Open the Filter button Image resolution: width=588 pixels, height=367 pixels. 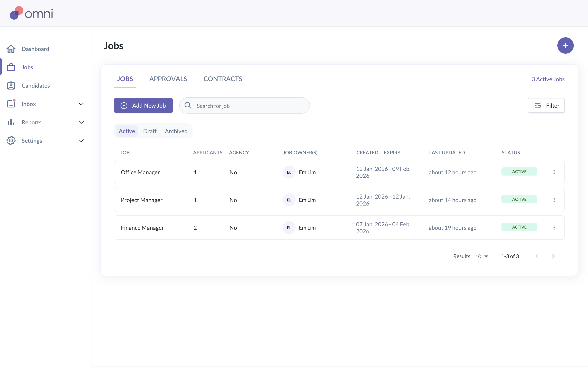click(x=546, y=105)
